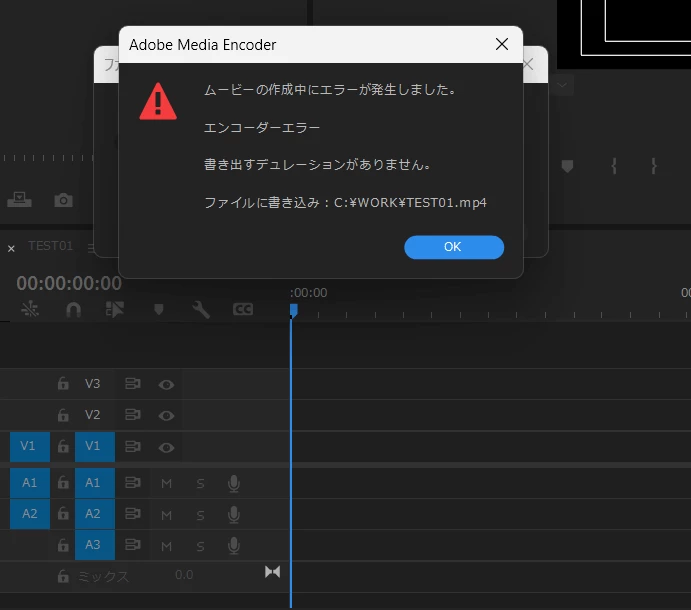The height and width of the screenshot is (610, 691).
Task: Open the dropdown chevron below the Program monitor
Action: pyautogui.click(x=562, y=85)
